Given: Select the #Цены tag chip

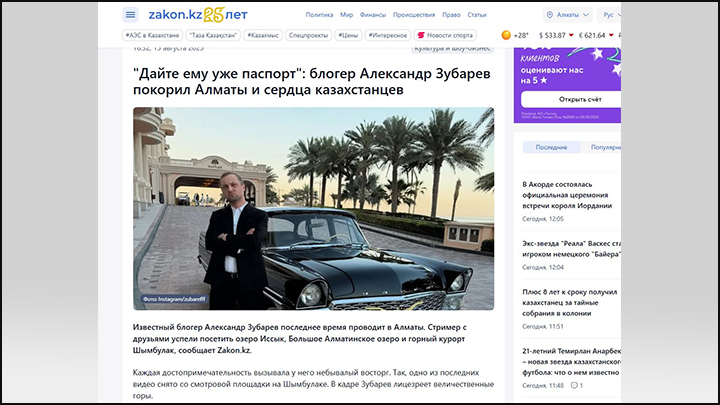Looking at the screenshot, I should [348, 35].
